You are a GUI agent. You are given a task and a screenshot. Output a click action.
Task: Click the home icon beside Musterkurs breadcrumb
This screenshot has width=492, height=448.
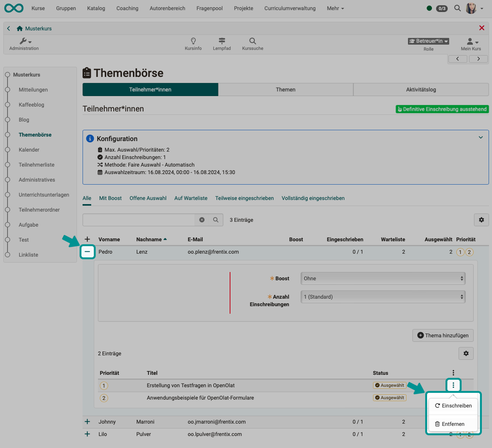click(19, 28)
